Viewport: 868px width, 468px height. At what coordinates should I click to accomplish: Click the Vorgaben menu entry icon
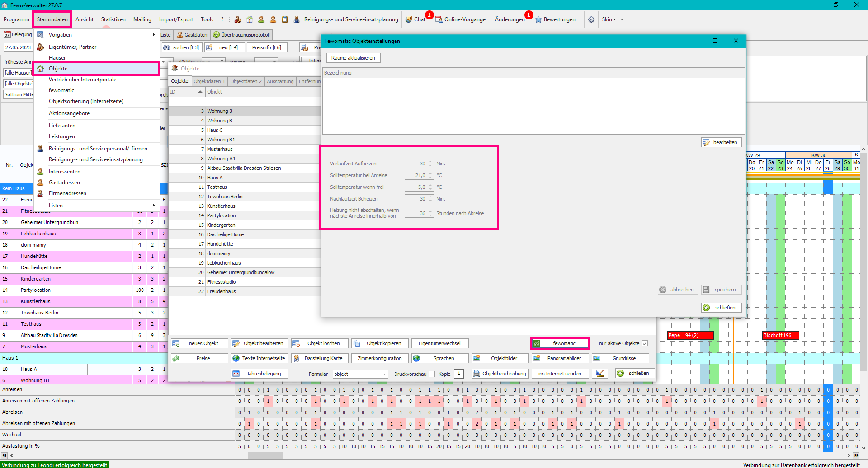coord(40,35)
